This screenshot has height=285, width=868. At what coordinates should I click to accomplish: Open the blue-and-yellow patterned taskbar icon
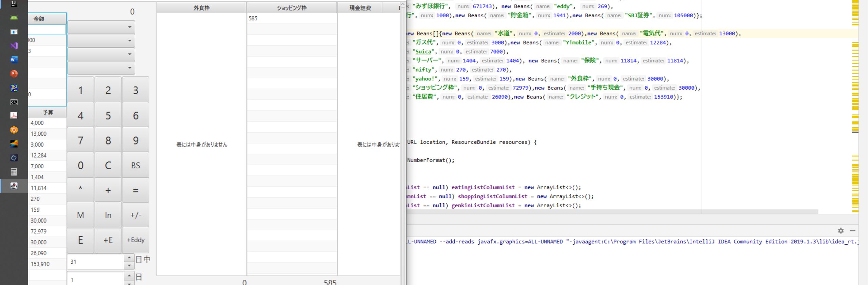[x=14, y=88]
